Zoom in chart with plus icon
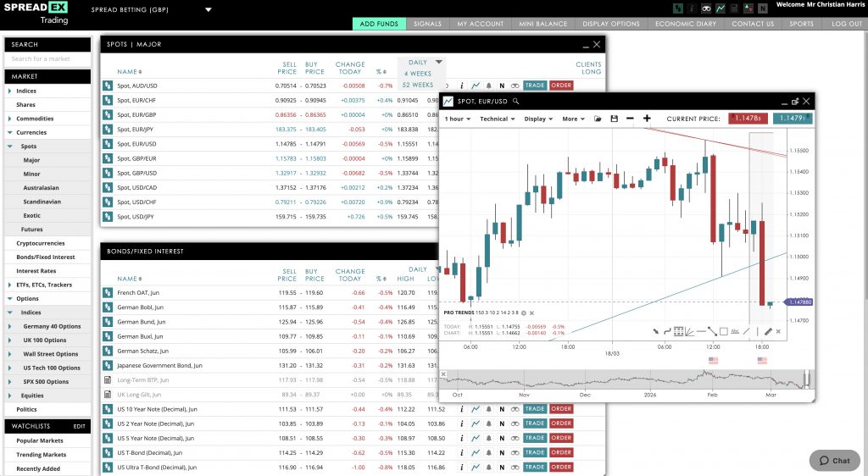Viewport: 868px width, 476px height. [647, 119]
